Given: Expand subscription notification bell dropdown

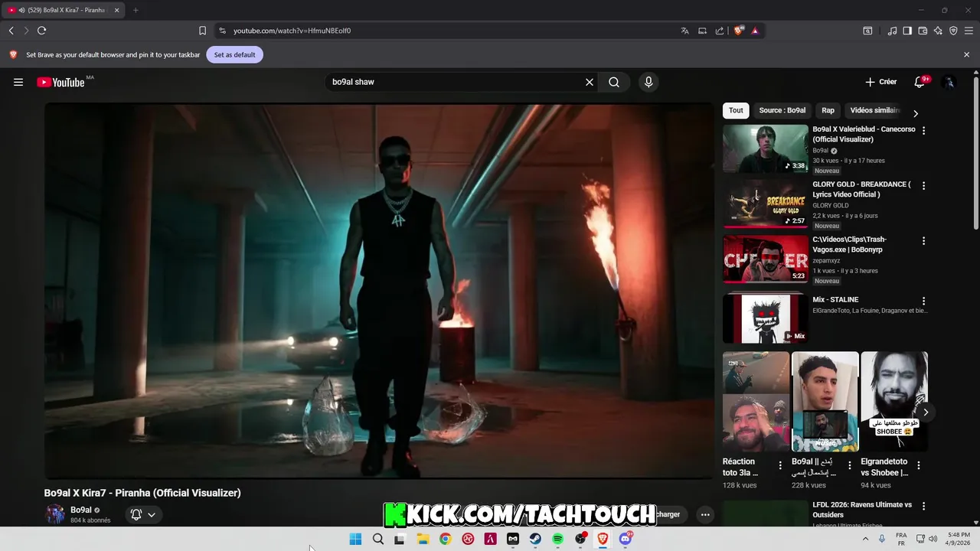Looking at the screenshot, I should pyautogui.click(x=143, y=514).
